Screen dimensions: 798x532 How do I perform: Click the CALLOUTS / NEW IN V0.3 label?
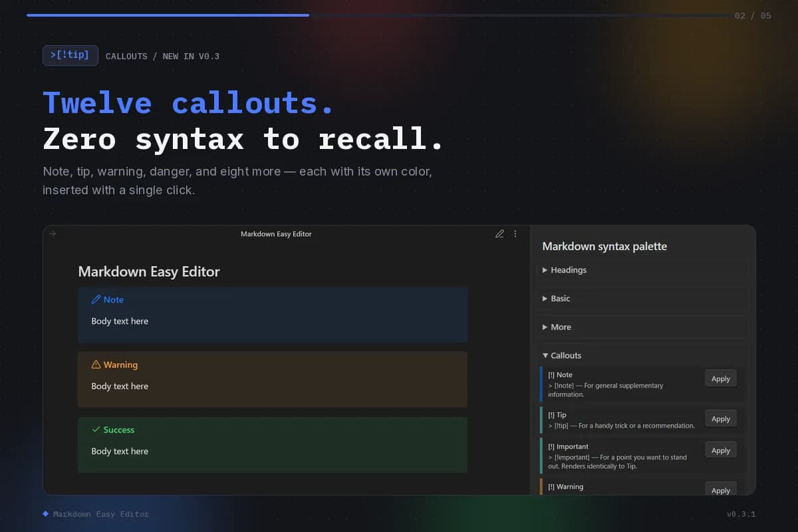pos(162,57)
